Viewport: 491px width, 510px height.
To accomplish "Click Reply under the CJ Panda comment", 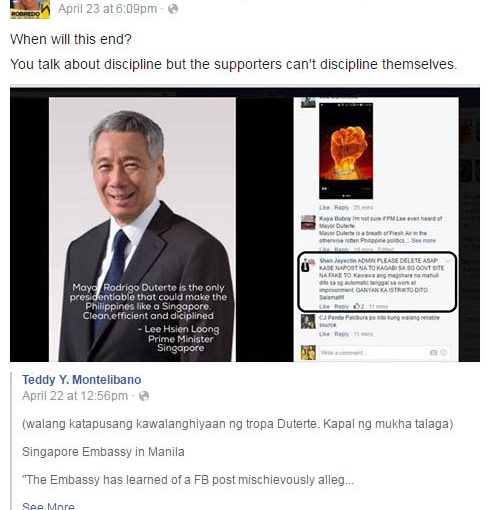I will coord(342,334).
